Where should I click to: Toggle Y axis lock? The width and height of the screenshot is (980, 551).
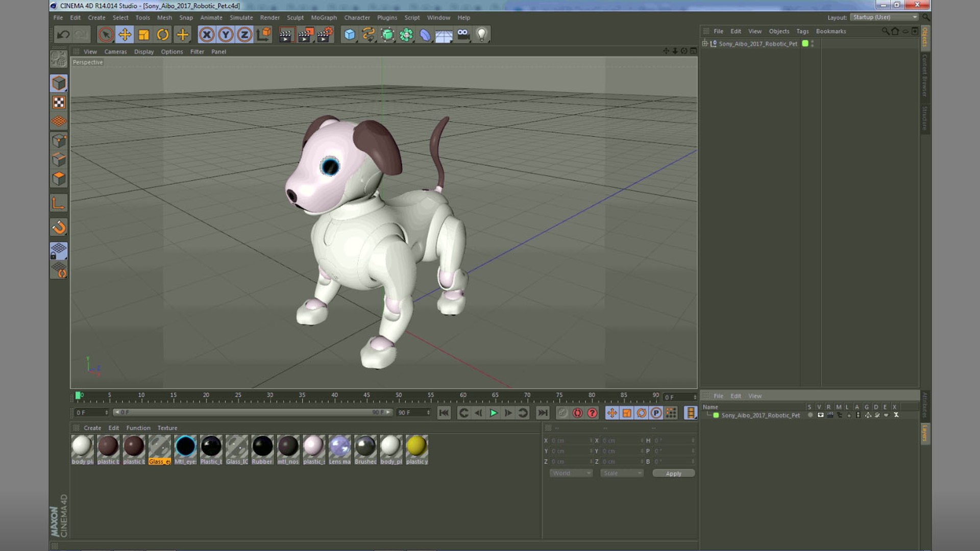point(226,35)
